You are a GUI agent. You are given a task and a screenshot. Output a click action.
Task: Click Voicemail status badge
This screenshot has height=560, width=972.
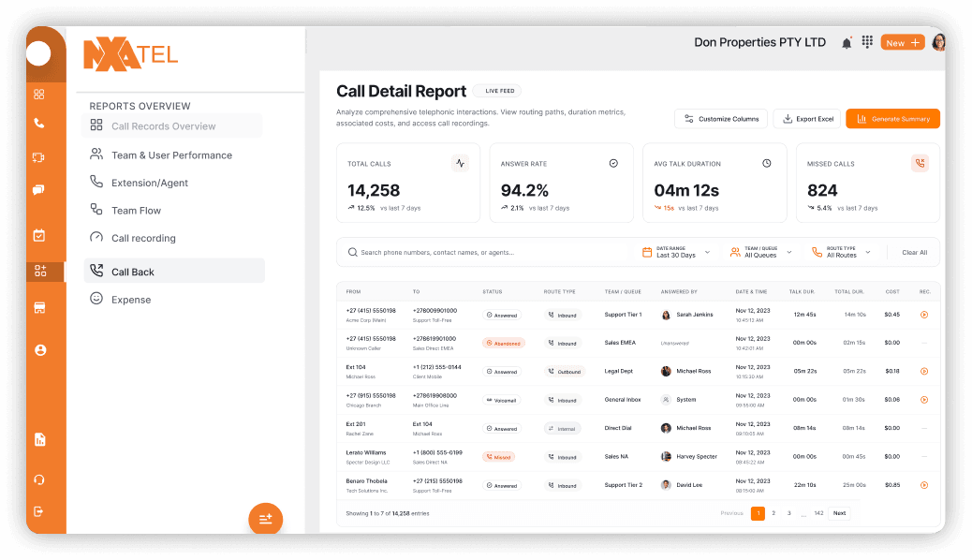tap(502, 400)
